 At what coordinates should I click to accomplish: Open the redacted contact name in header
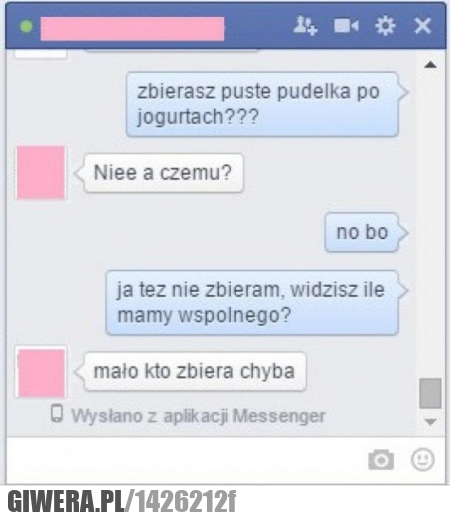coord(132,29)
